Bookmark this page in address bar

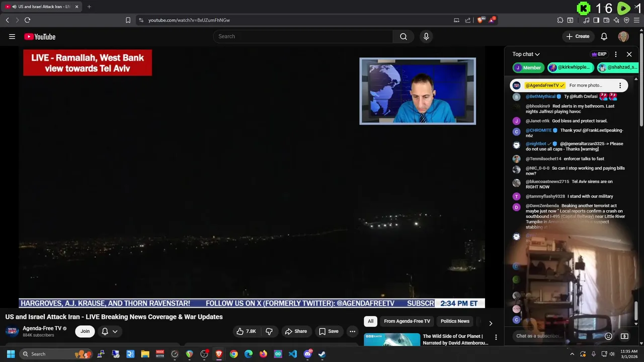click(128, 20)
